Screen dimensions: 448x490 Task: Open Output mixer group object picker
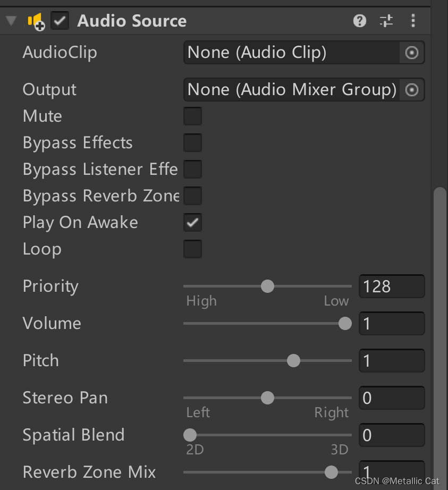click(x=412, y=90)
